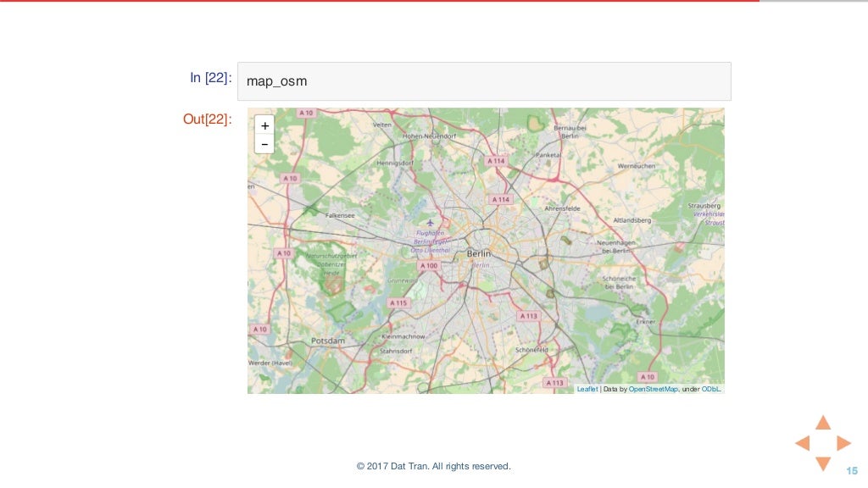868x488 pixels.
Task: Go to previous slide with left arrow
Action: [803, 442]
